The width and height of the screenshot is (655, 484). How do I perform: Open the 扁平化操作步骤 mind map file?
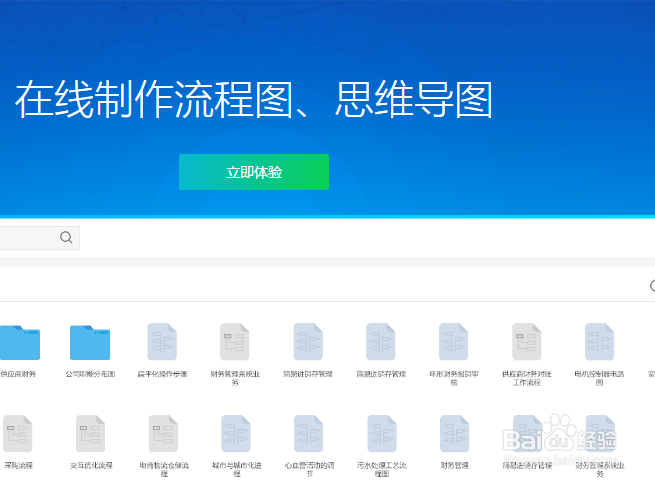point(162,342)
